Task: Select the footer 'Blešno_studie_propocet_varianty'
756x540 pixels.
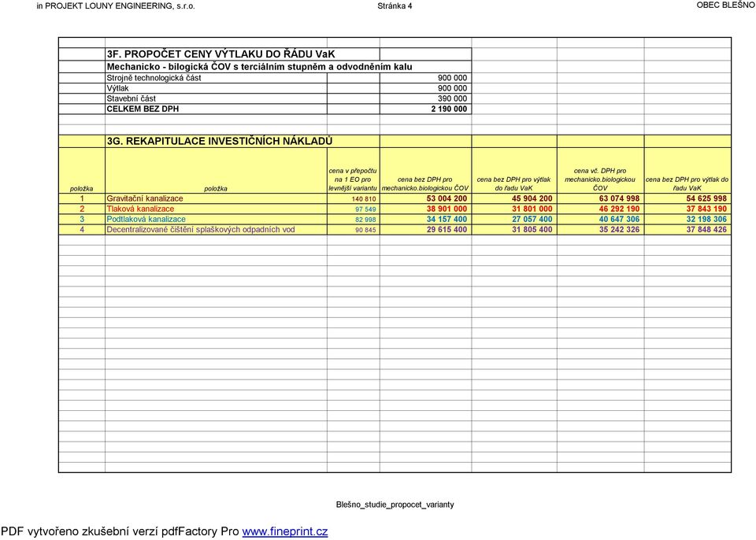Action: tap(395, 505)
